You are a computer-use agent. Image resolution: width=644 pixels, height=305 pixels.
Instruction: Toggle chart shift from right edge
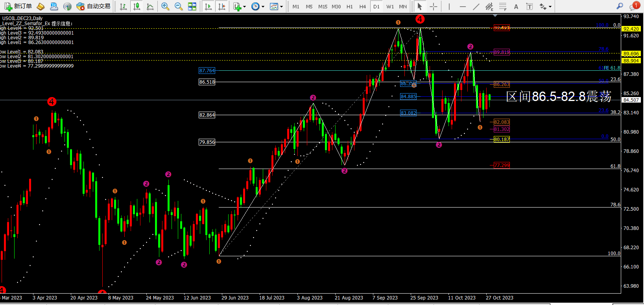[x=221, y=6]
